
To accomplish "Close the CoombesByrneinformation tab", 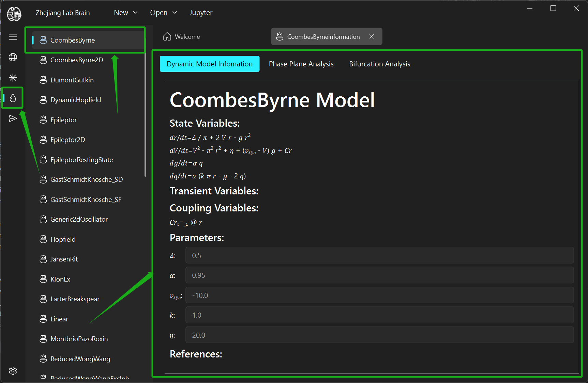I will (x=372, y=36).
